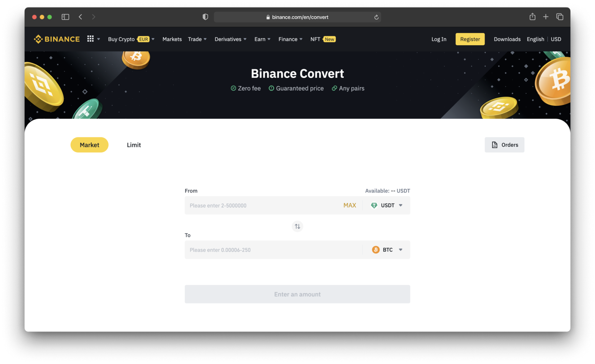This screenshot has width=595, height=364.
Task: Expand the USDT currency dropdown
Action: [387, 206]
